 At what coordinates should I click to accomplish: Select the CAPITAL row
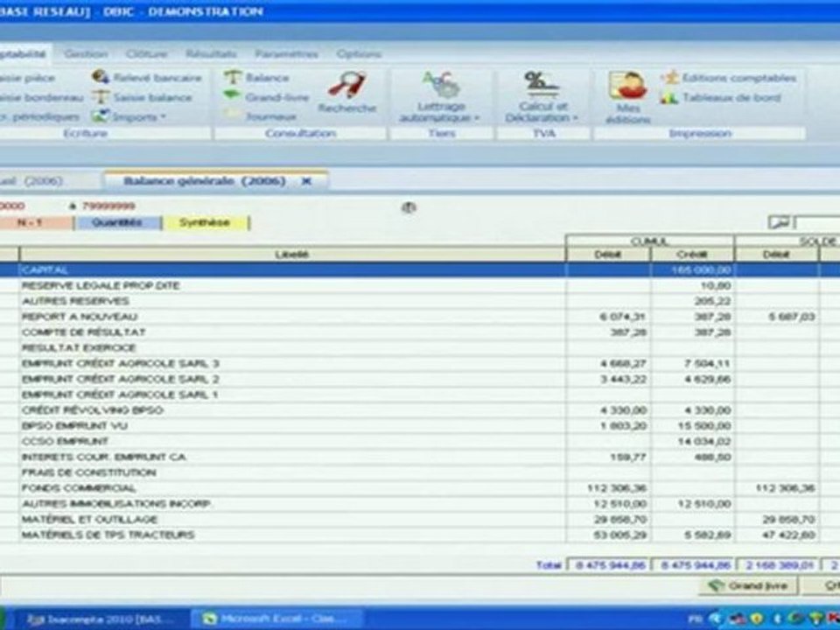tap(420, 269)
